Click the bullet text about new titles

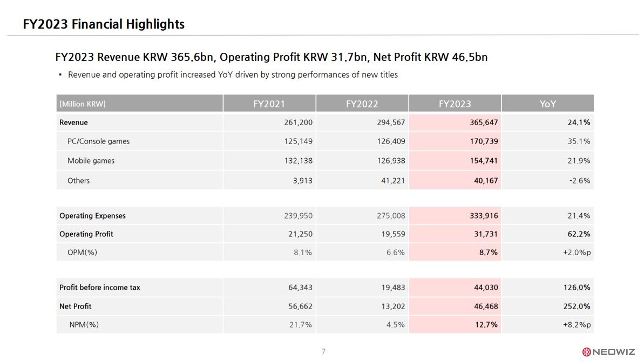pyautogui.click(x=233, y=74)
